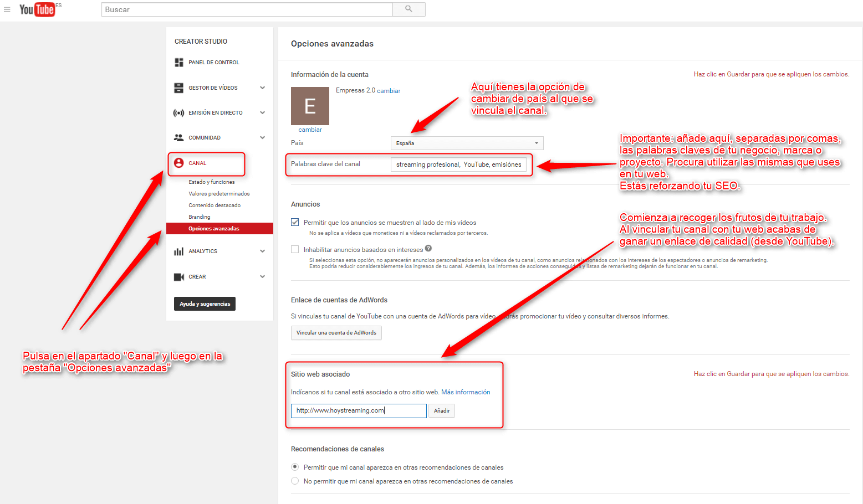Click cambiar link next to Empresas 2.0
Image resolution: width=863 pixels, height=504 pixels.
389,91
